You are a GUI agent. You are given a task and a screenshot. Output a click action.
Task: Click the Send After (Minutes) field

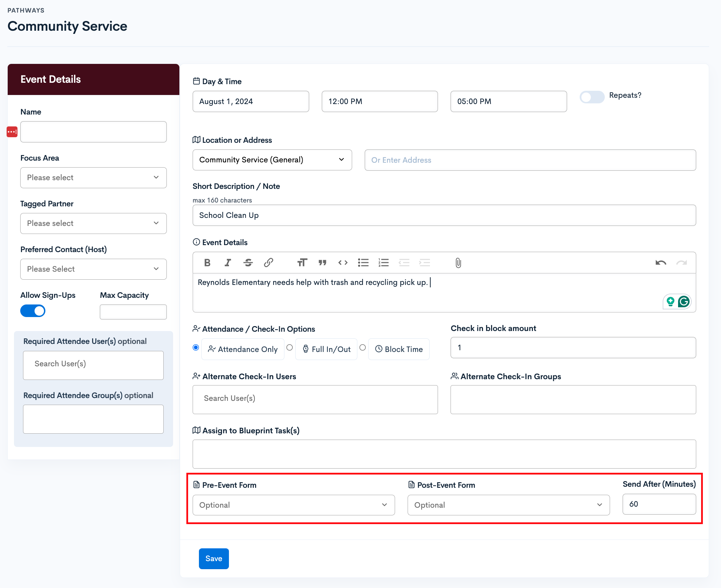tap(659, 504)
